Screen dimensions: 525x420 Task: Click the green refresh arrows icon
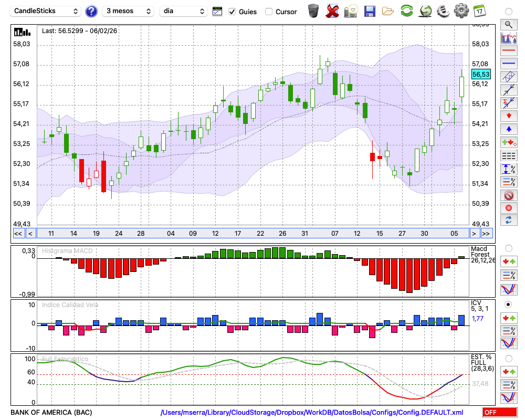tap(406, 11)
